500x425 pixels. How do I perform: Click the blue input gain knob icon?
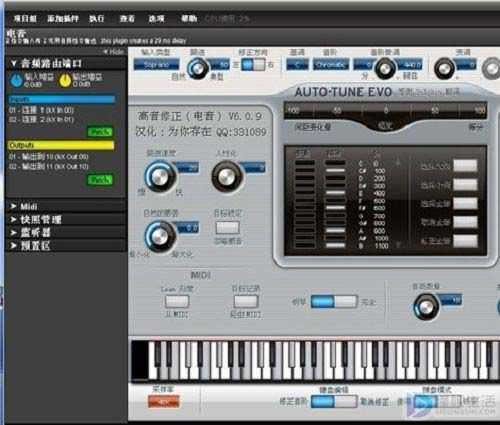click(x=16, y=80)
